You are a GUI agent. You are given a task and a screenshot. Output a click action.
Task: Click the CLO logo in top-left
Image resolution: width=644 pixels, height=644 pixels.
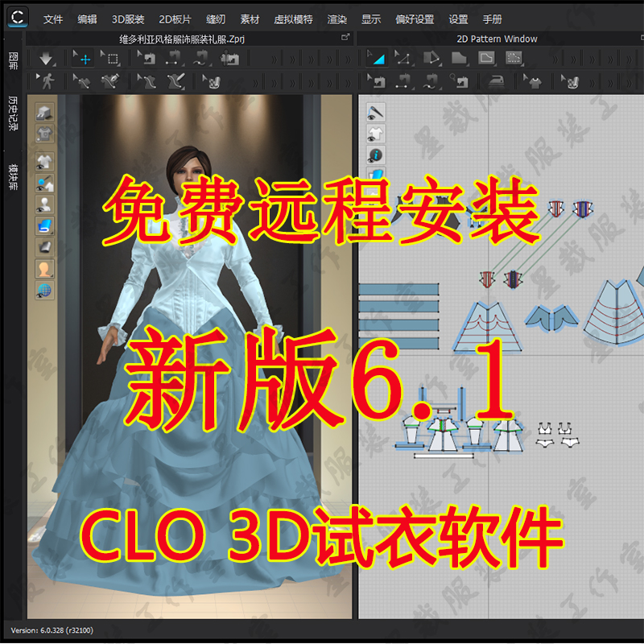pyautogui.click(x=18, y=17)
